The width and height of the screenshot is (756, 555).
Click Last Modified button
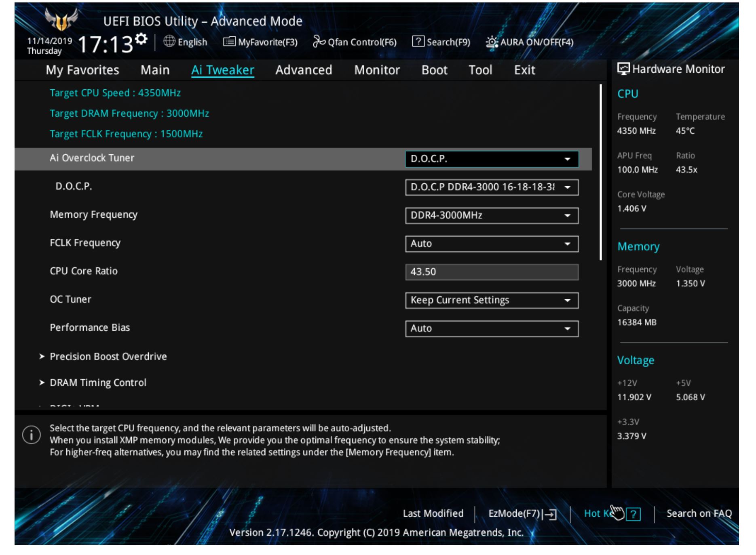coord(433,513)
